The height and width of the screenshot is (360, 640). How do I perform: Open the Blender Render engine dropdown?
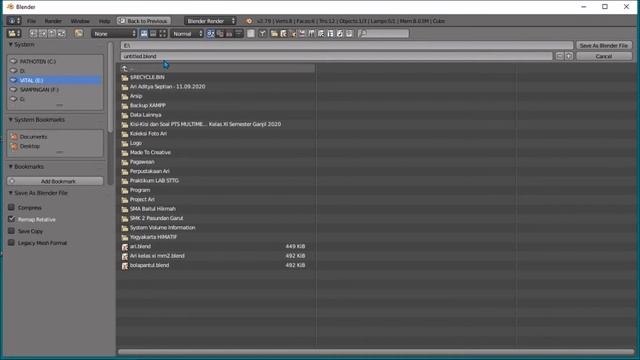[210, 21]
